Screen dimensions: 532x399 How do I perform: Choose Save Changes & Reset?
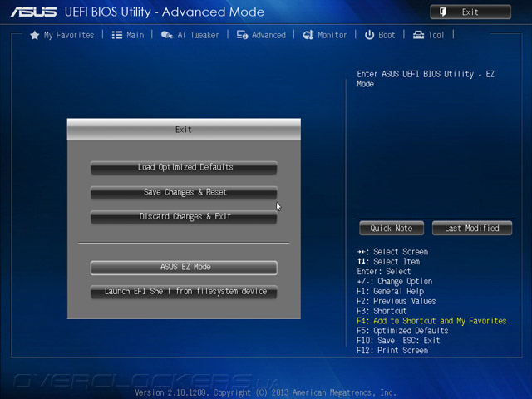(x=184, y=192)
